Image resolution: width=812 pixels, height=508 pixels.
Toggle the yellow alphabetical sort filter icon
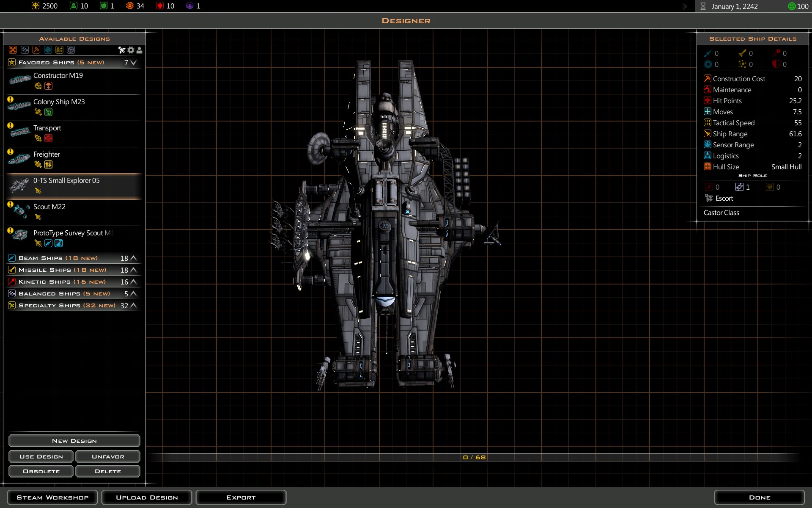(59, 50)
